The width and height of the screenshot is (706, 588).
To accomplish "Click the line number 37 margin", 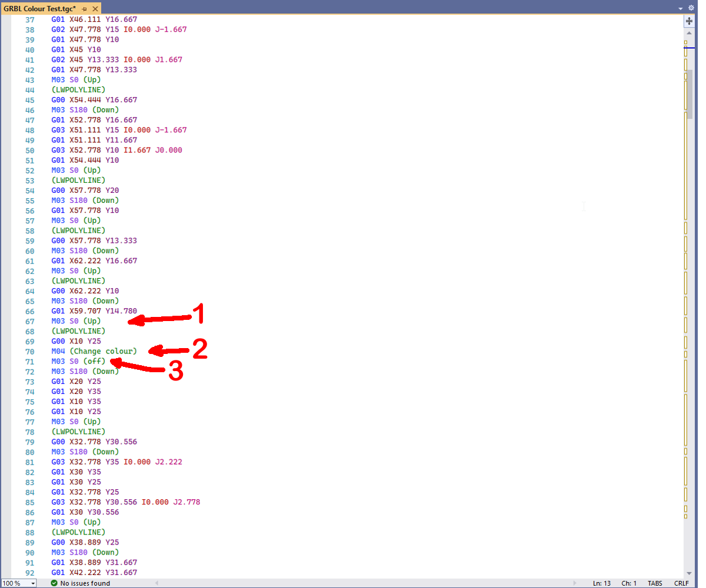I will [x=29, y=19].
